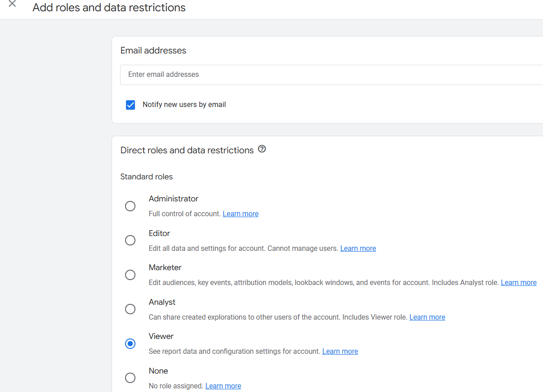
Task: Open Learn more for Viewer role
Action: point(340,351)
